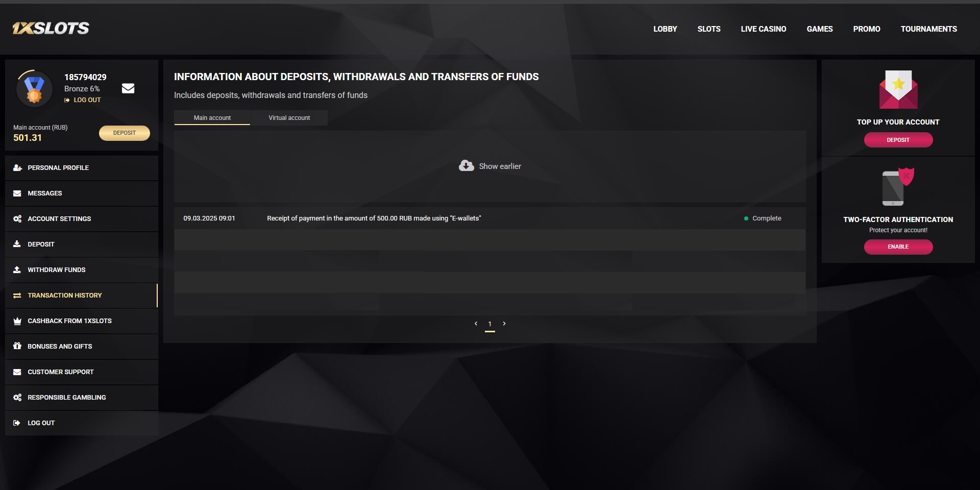Open Responsible Gambling page
Image resolution: width=980 pixels, height=490 pixels.
click(x=82, y=398)
